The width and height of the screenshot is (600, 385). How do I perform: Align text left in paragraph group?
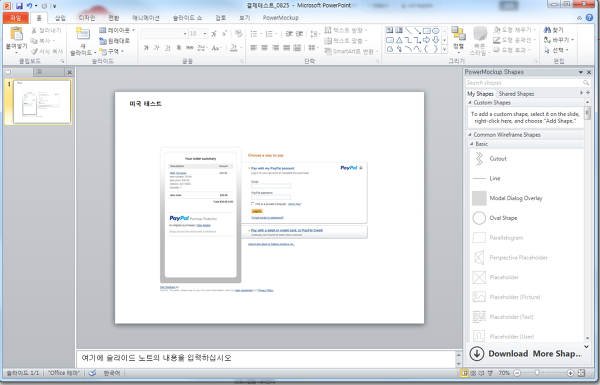click(x=253, y=48)
